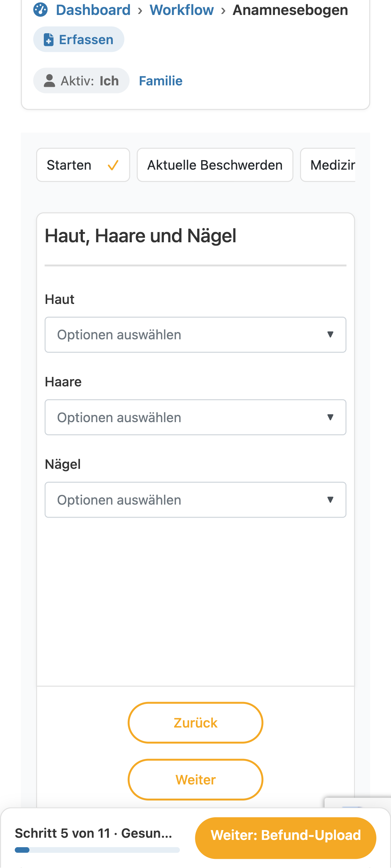
Task: Click the orange checkmark on Starten
Action: click(113, 165)
